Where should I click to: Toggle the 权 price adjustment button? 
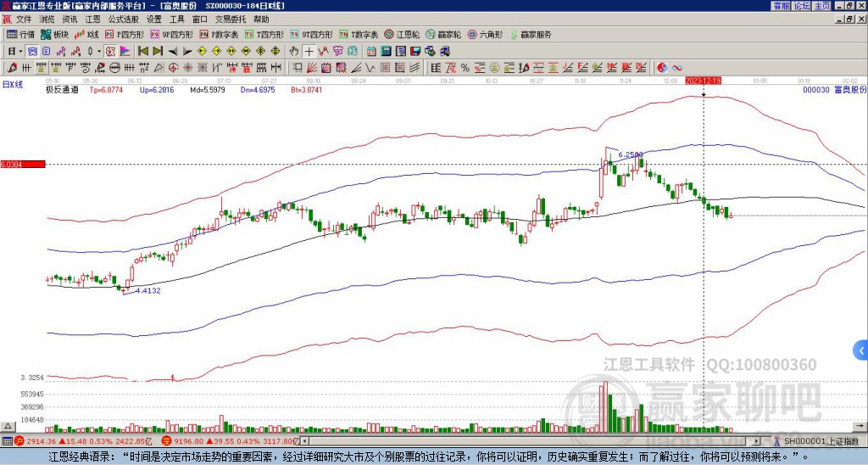[110, 52]
